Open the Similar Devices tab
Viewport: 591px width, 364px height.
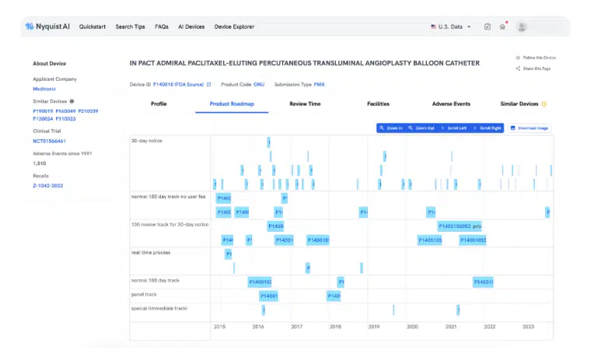click(x=519, y=103)
